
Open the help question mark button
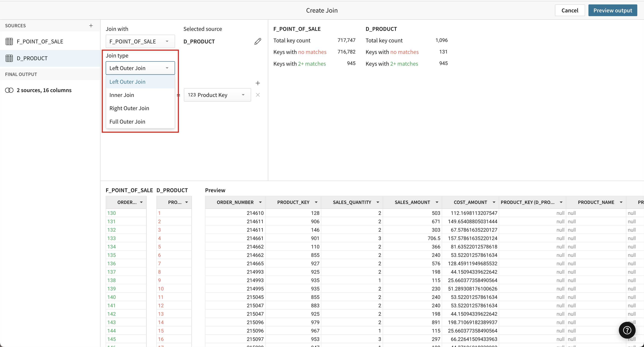[x=627, y=330]
